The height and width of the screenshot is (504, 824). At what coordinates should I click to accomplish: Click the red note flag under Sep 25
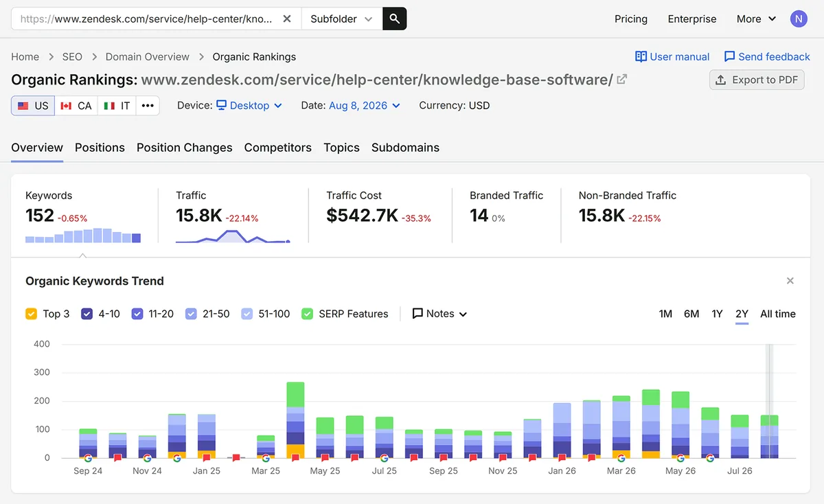(444, 457)
